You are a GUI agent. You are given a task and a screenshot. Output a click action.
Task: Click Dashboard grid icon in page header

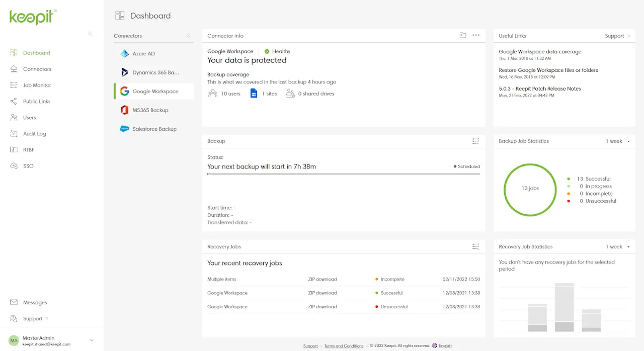click(120, 16)
